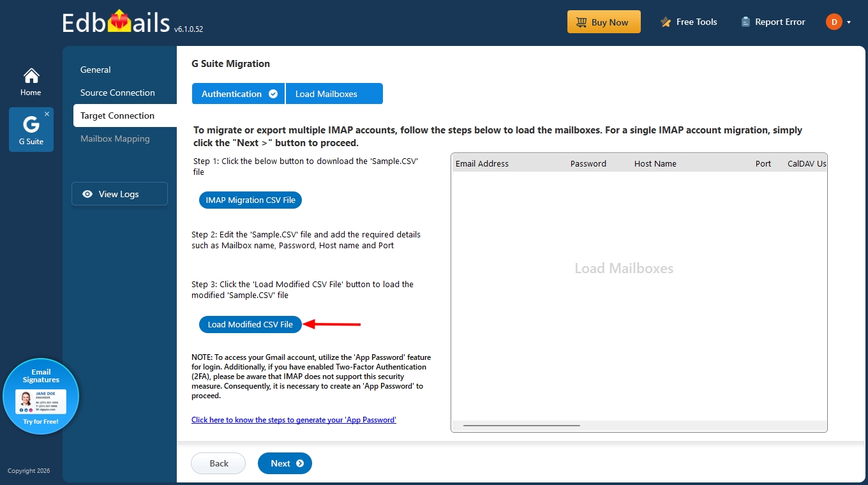Screen dimensions: 868x485
Task: Open Free Tools from header
Action: click(689, 22)
